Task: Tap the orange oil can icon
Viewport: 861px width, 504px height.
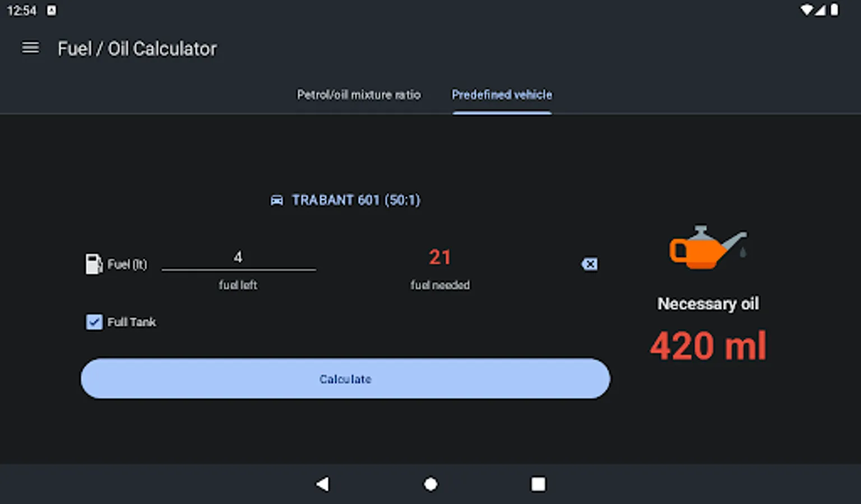Action: 707,248
